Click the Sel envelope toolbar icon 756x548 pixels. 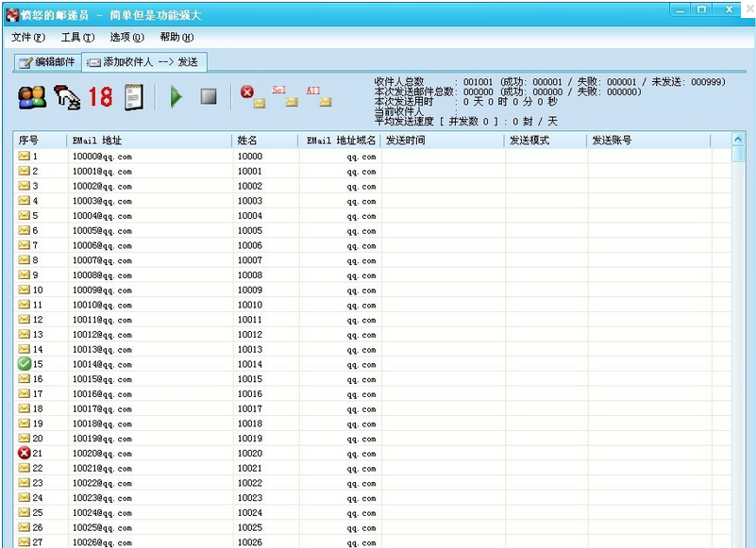click(x=282, y=96)
